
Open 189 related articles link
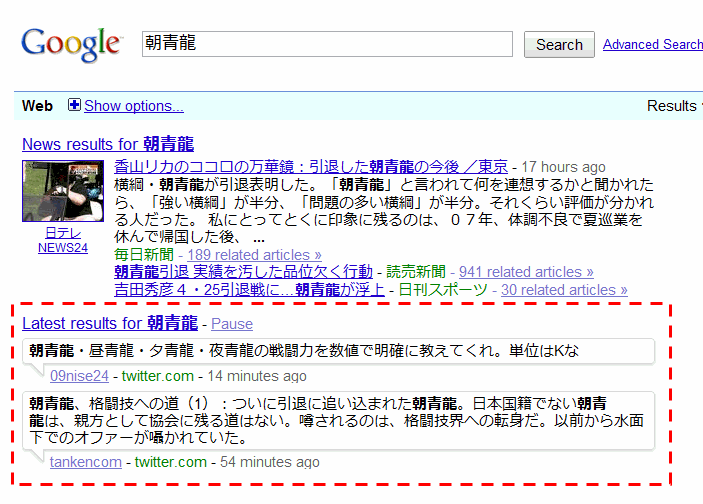point(254,254)
